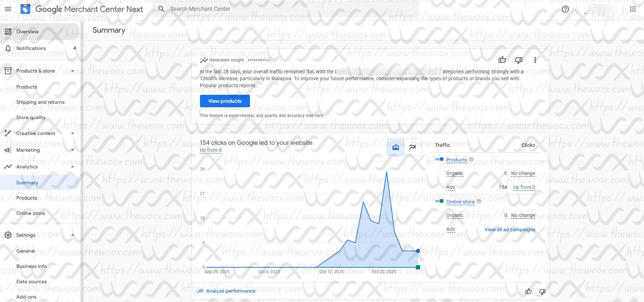644x302 pixels.
Task: Open Notifications in sidebar
Action: click(40, 48)
